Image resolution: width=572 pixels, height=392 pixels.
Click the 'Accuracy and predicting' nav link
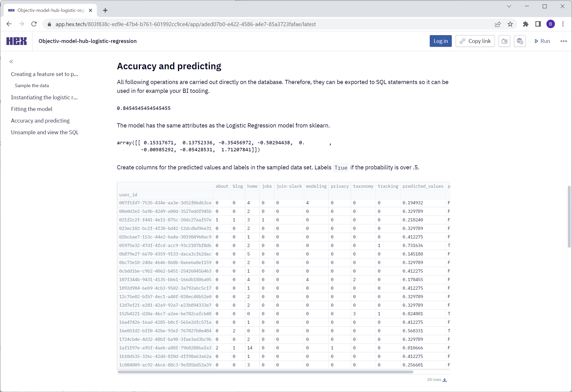(x=40, y=120)
